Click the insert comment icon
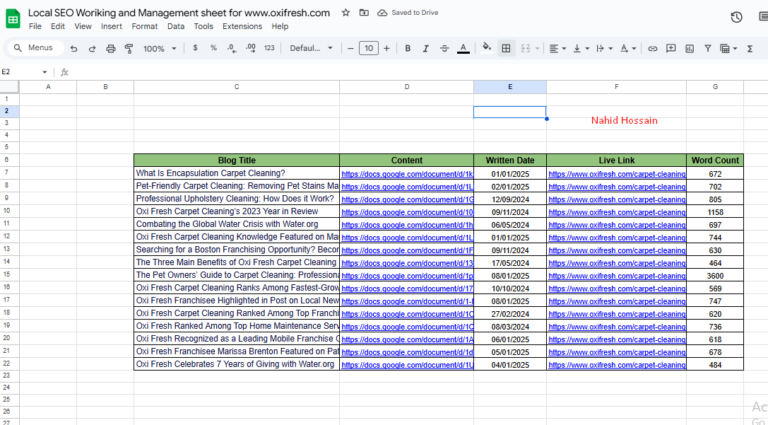 [671, 48]
